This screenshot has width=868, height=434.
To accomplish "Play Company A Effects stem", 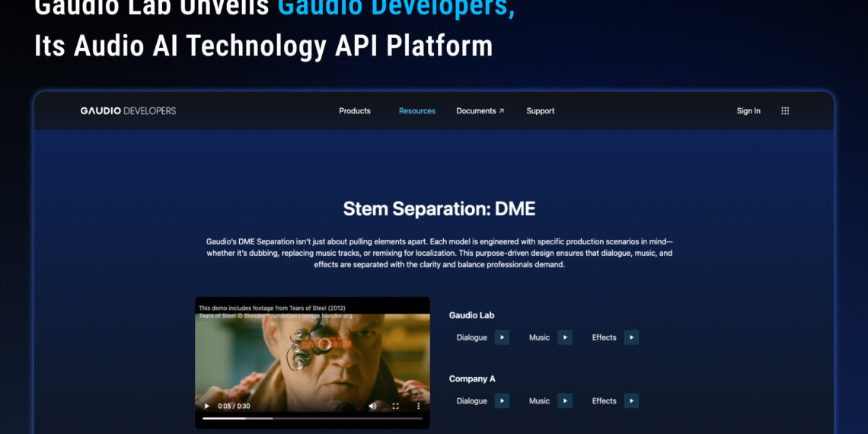I will click(632, 400).
